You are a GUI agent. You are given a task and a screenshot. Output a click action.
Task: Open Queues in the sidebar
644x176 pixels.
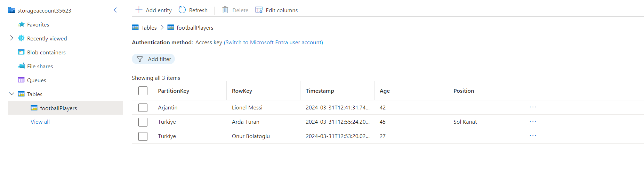[x=37, y=80]
